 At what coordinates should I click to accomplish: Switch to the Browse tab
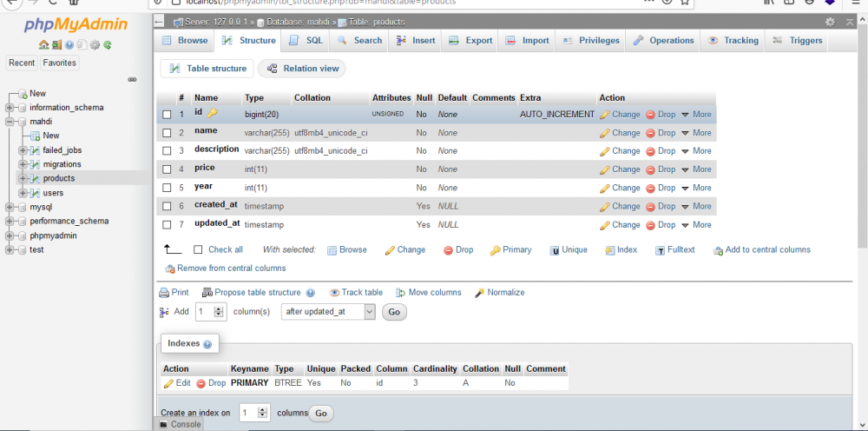tap(185, 41)
